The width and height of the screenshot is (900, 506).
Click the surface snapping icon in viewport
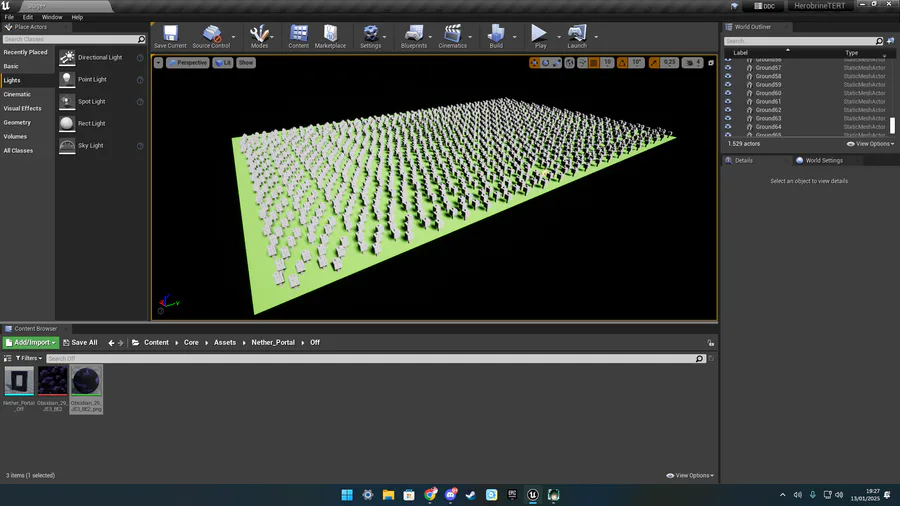[x=583, y=63]
